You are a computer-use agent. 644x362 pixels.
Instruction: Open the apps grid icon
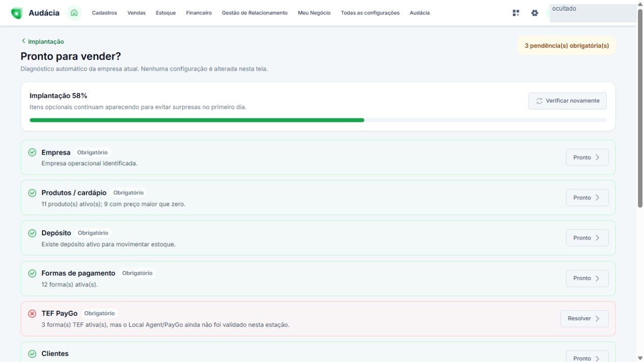click(x=516, y=13)
